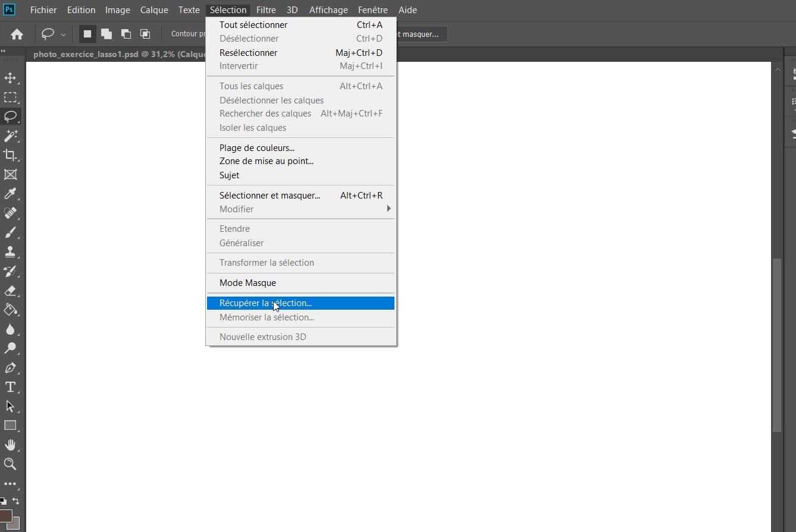Activate the Horizontal Type tool
796x532 pixels.
(x=10, y=387)
